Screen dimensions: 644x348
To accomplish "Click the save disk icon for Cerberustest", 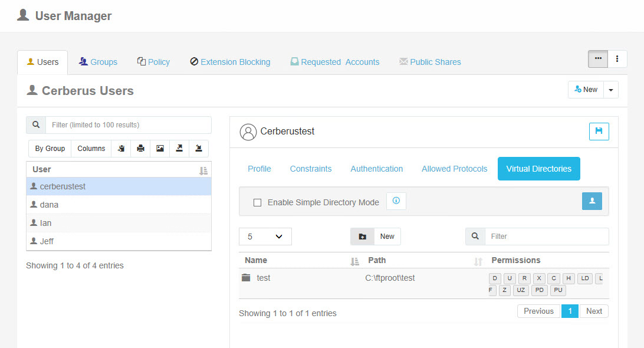I will pos(599,132).
